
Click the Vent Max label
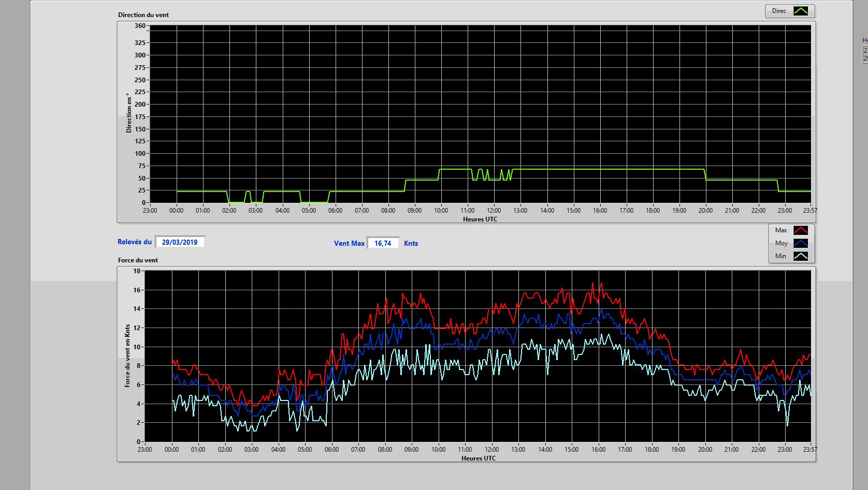tap(349, 243)
